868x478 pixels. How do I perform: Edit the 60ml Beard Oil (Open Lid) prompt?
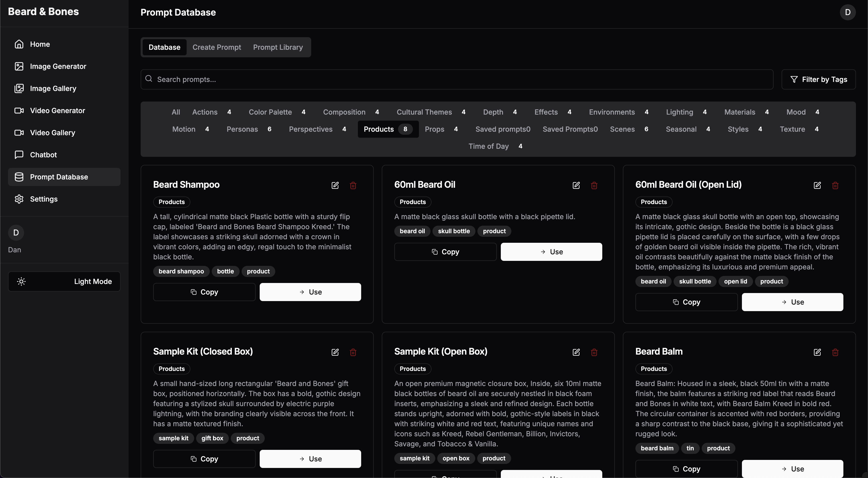pos(817,185)
